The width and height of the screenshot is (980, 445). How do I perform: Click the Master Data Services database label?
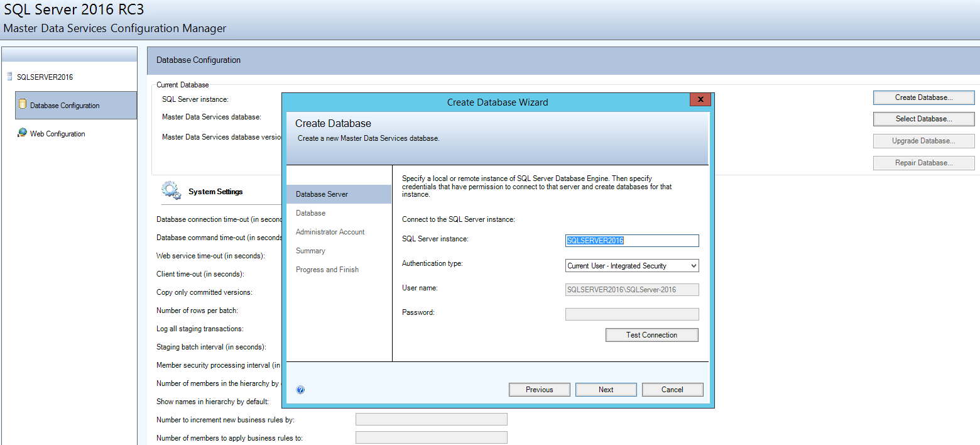coord(212,117)
